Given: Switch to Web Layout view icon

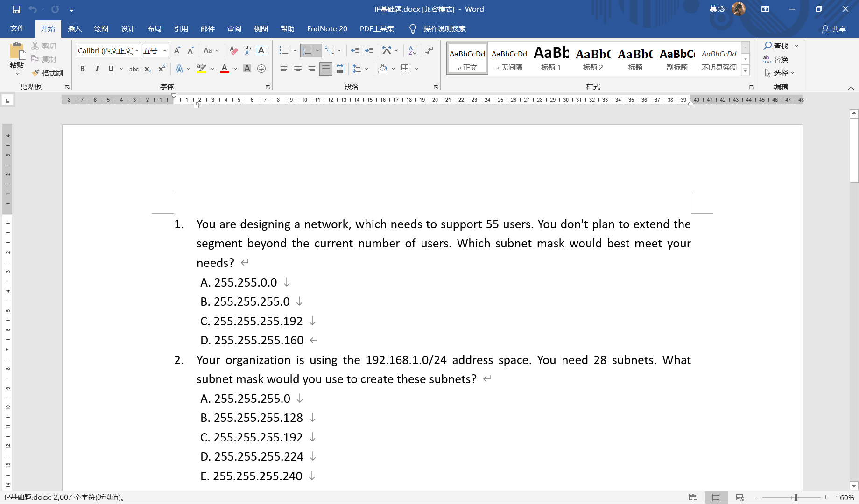Looking at the screenshot, I should 740,497.
